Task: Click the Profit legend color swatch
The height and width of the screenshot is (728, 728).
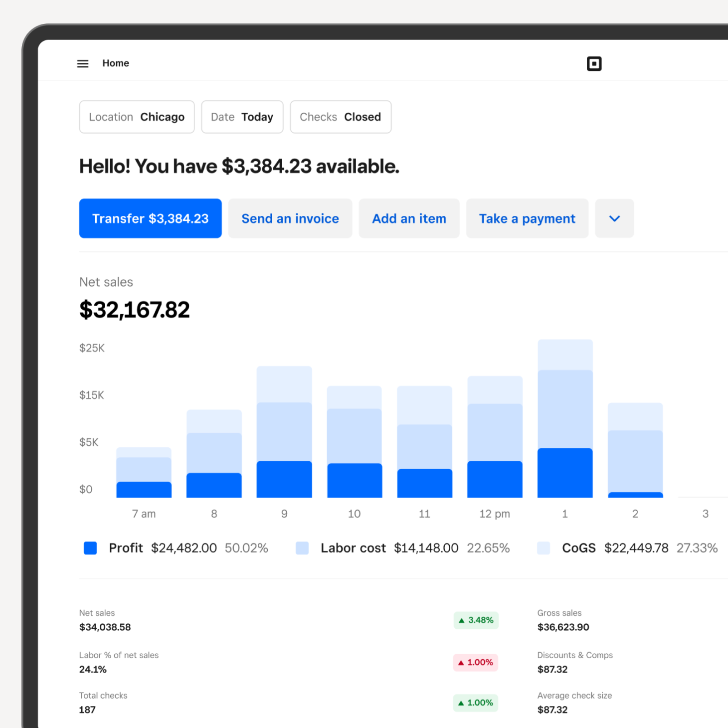Action: click(x=90, y=548)
